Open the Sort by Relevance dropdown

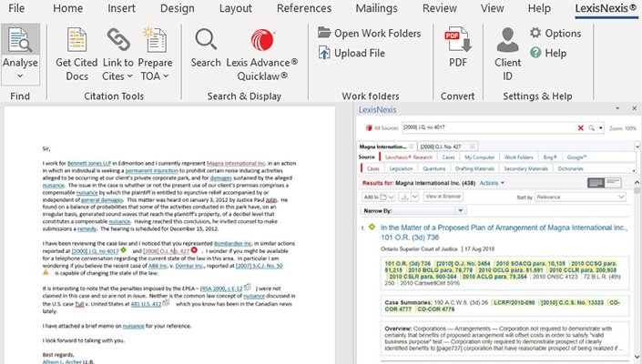click(x=581, y=197)
